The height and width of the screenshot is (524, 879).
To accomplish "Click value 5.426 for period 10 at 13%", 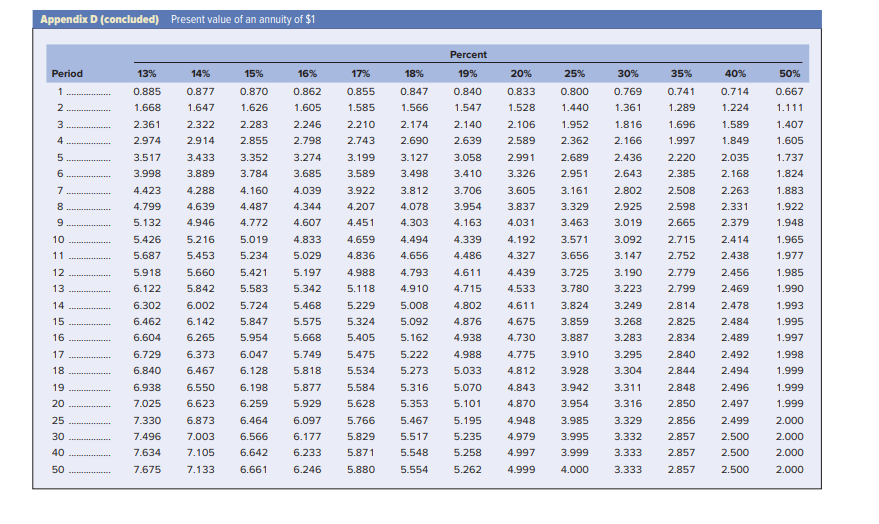I will tap(147, 239).
